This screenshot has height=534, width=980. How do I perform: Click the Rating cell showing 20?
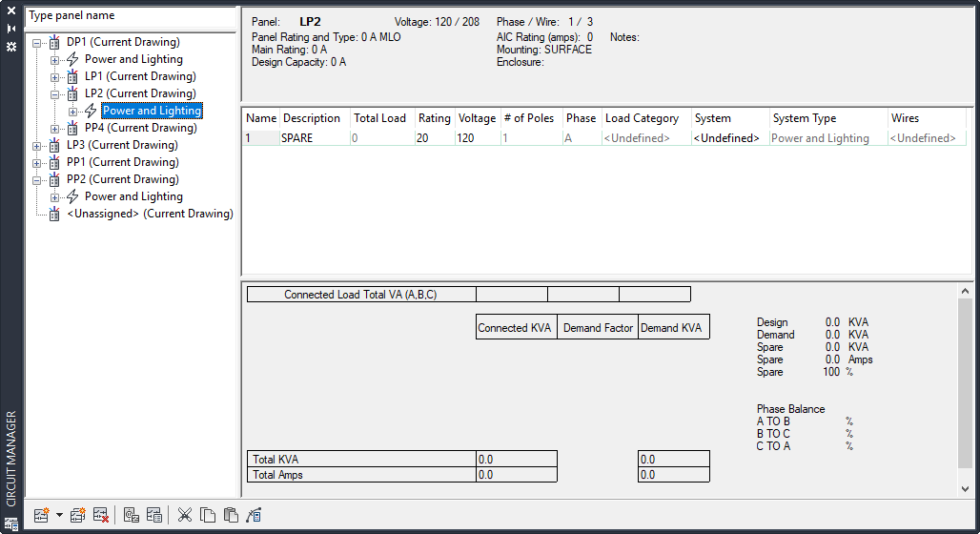click(435, 138)
